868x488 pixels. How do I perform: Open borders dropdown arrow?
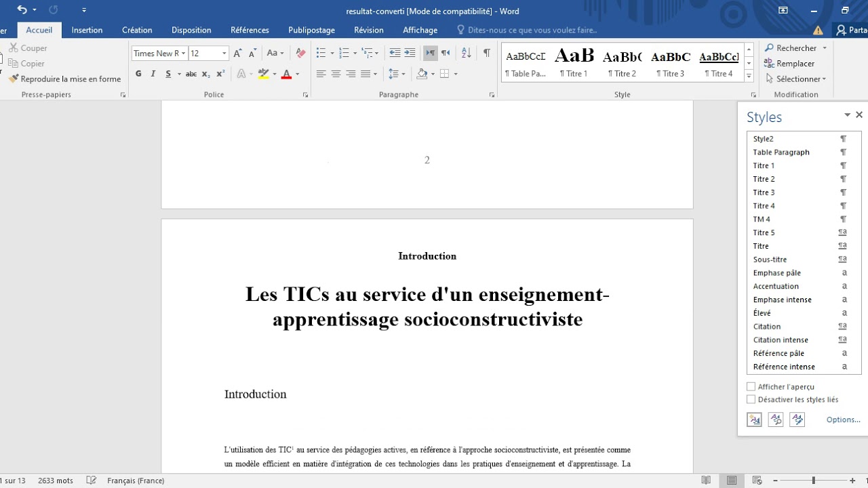click(456, 74)
